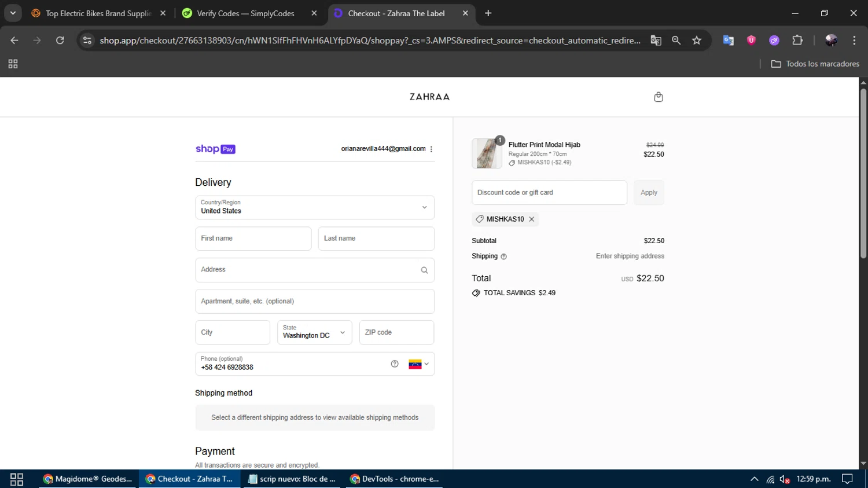
Task: Click the First name field
Action: point(253,239)
